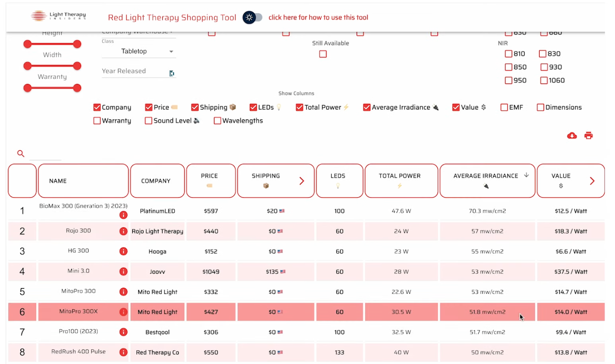Click the cloud download icon

(x=572, y=136)
